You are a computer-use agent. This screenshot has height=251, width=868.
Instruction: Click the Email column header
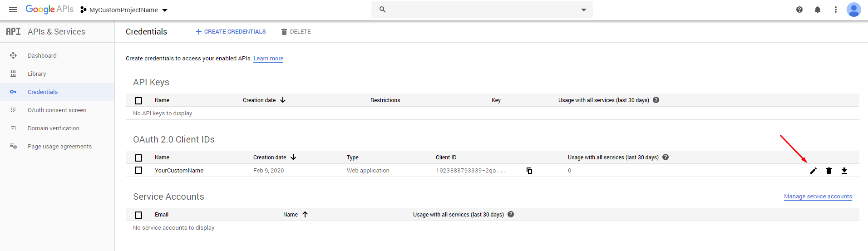click(x=162, y=214)
